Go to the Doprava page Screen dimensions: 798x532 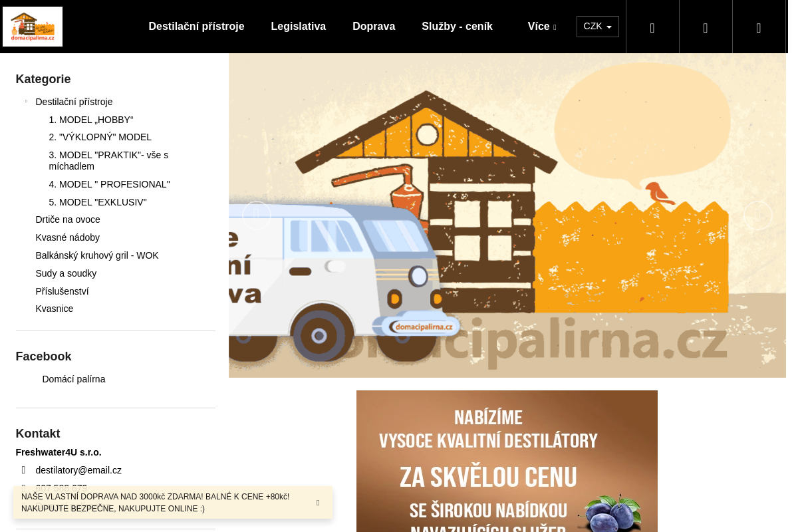point(374,27)
